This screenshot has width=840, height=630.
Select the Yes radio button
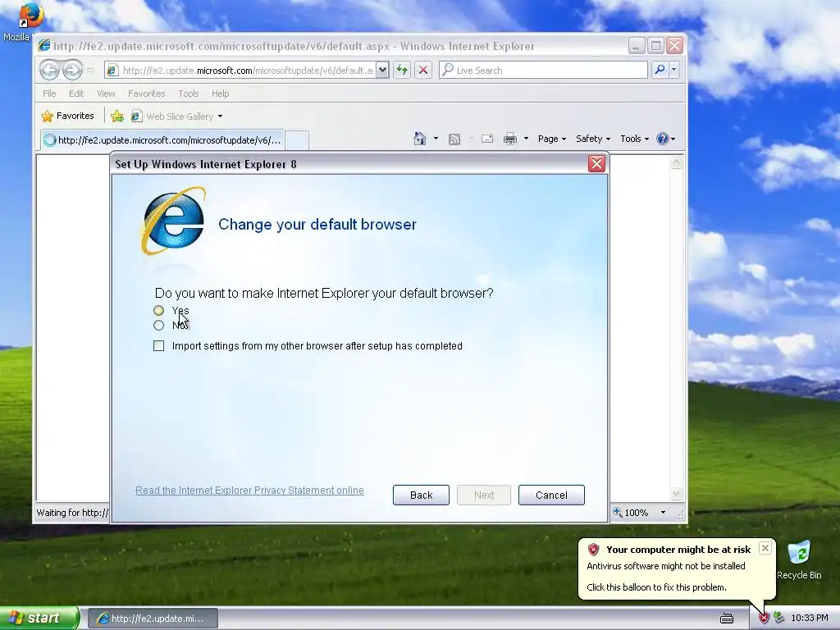point(158,310)
